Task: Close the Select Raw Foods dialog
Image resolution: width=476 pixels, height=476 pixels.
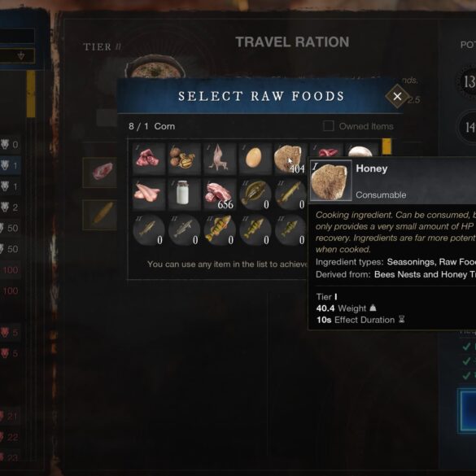Action: coord(397,96)
